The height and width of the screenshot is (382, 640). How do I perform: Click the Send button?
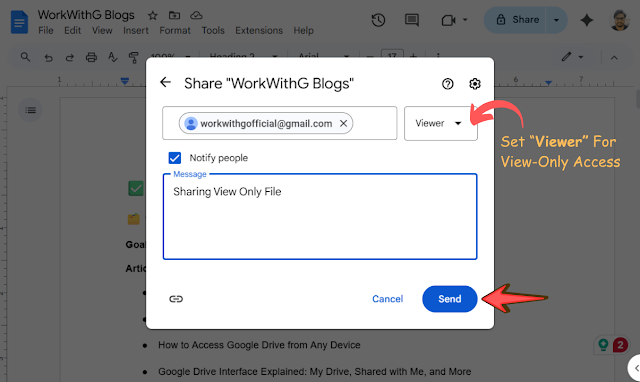pyautogui.click(x=450, y=299)
